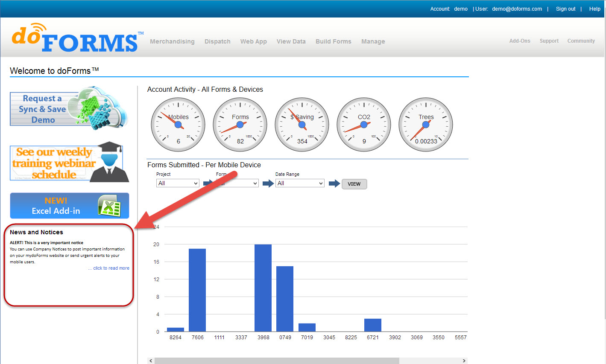Image resolution: width=606 pixels, height=364 pixels.
Task: Click the x-axis label 3069
Action: click(x=417, y=338)
